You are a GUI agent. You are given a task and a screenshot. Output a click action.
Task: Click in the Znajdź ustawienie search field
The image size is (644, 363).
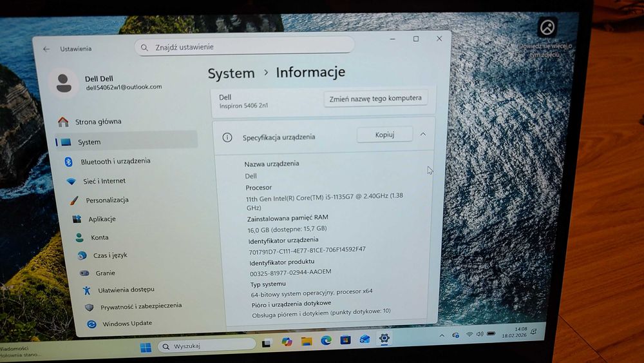pyautogui.click(x=245, y=46)
